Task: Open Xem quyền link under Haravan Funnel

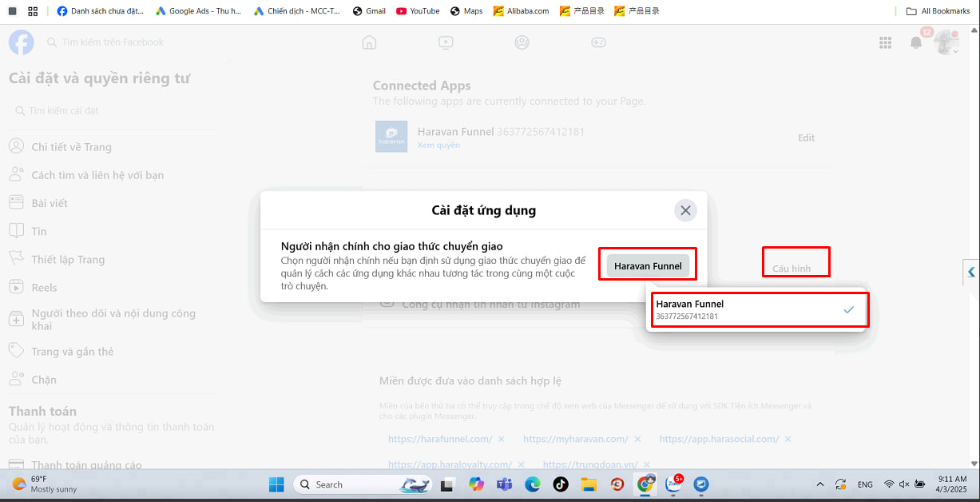Action: (438, 145)
